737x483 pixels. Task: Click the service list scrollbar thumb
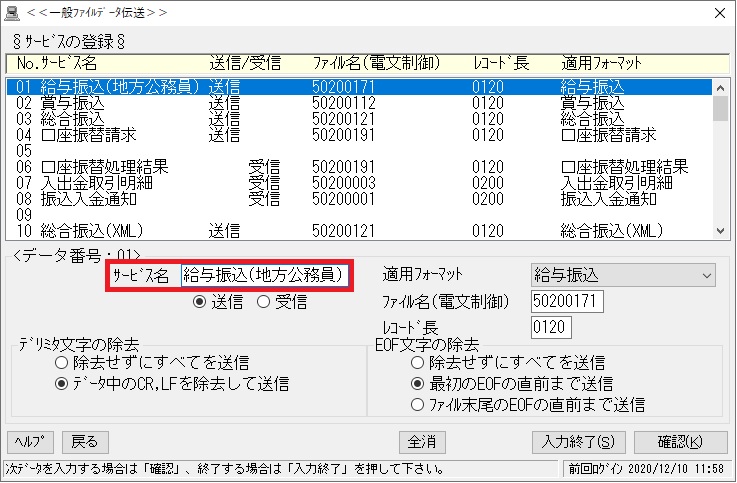[720, 109]
